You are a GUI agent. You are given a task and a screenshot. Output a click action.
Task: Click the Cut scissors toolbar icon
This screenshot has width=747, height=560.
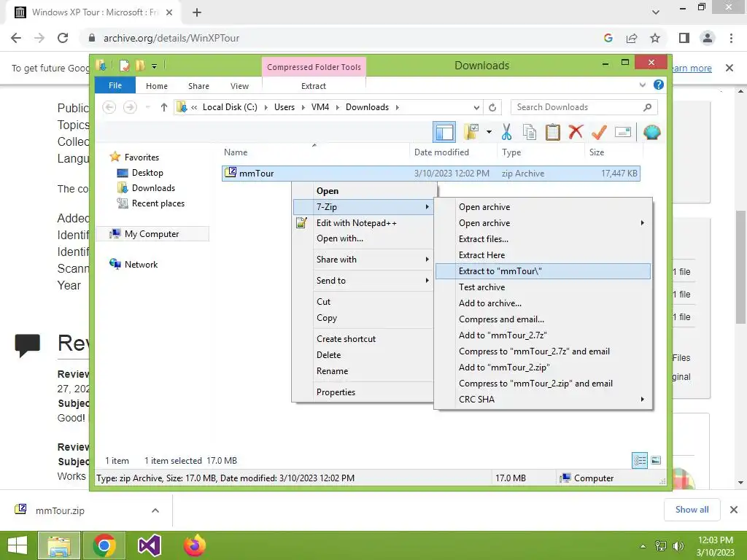pos(506,132)
